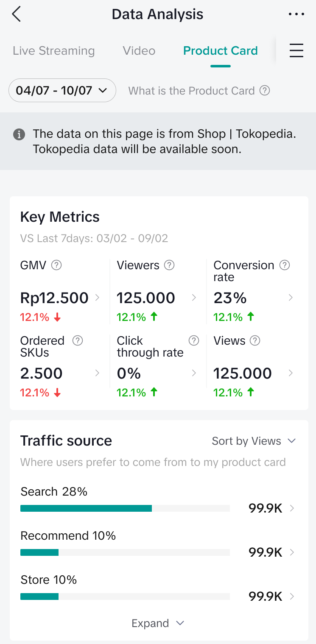Click the Ordered SKUs help icon
316x644 pixels.
(78, 340)
